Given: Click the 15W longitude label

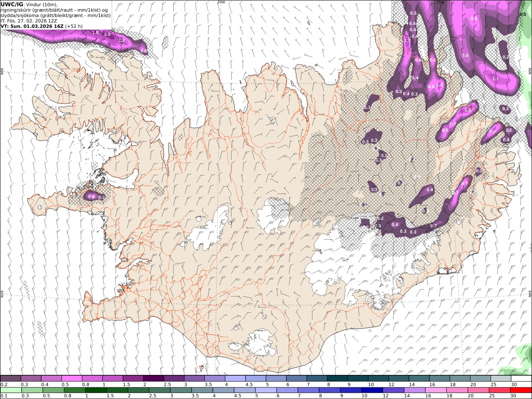Looking at the screenshot, I should 440,2.
